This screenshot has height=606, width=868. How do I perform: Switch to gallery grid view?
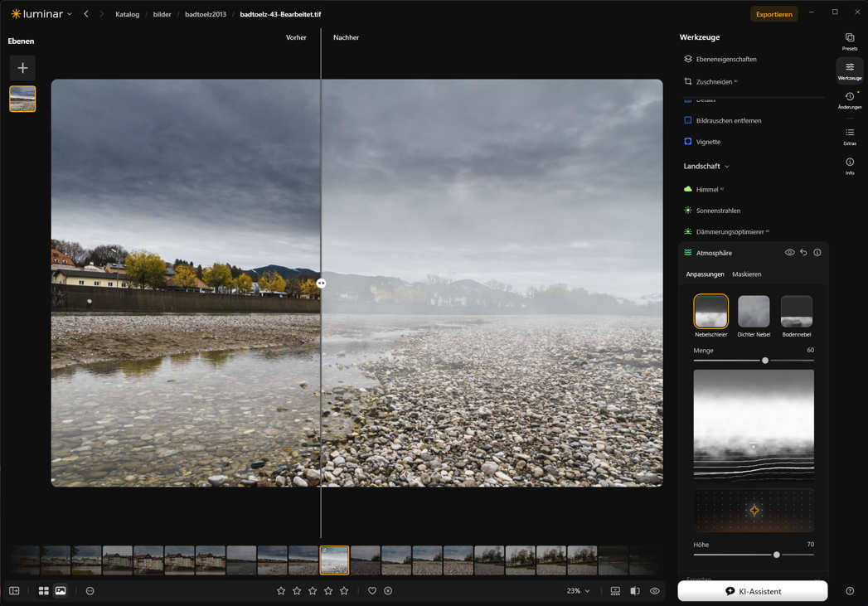pos(44,591)
